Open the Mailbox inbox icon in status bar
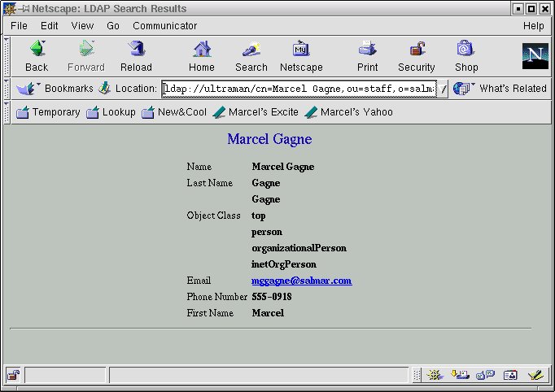This screenshot has width=555, height=392. (x=460, y=375)
